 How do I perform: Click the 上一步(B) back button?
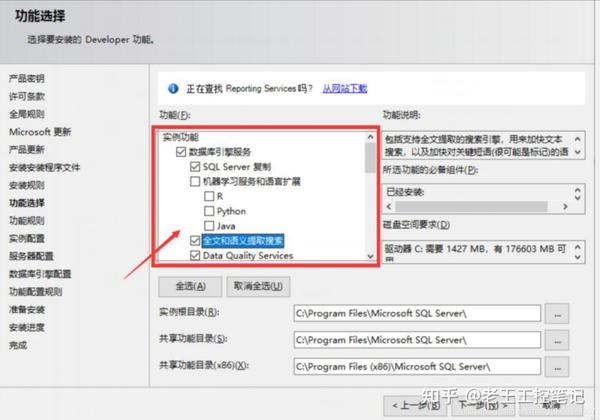[415, 405]
